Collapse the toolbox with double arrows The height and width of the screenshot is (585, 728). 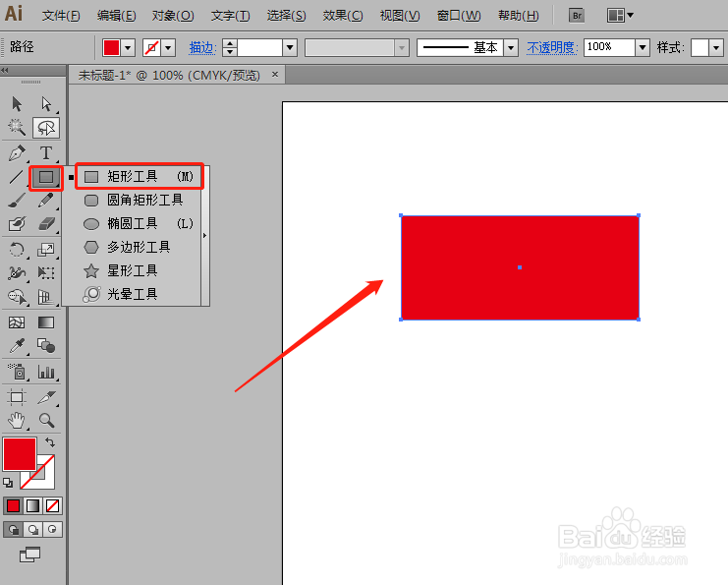[5, 70]
